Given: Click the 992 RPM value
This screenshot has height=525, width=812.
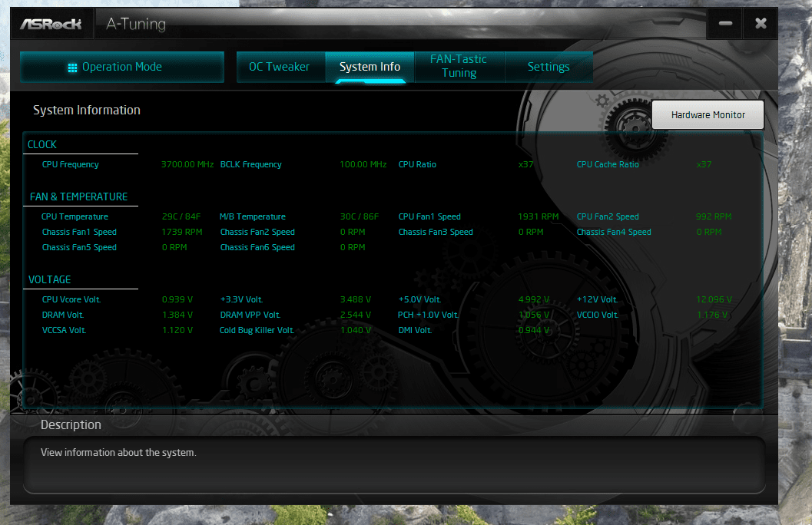Looking at the screenshot, I should (714, 216).
